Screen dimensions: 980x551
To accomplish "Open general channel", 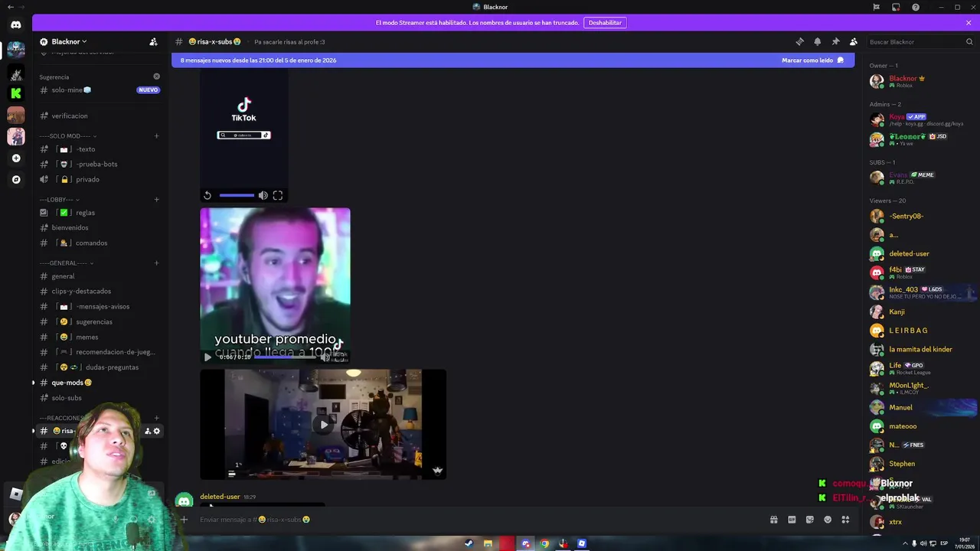I will 100,276.
